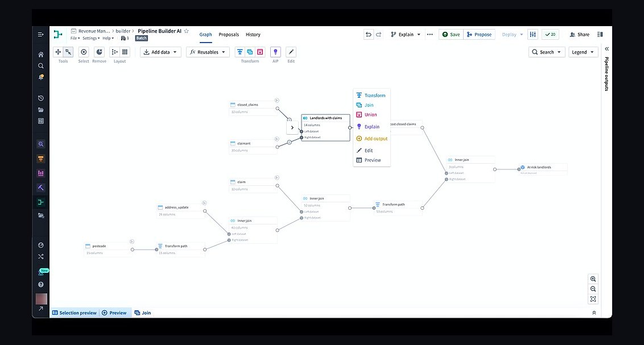Open the builder breadcrumb link
Image resolution: width=644 pixels, height=345 pixels.
point(123,31)
